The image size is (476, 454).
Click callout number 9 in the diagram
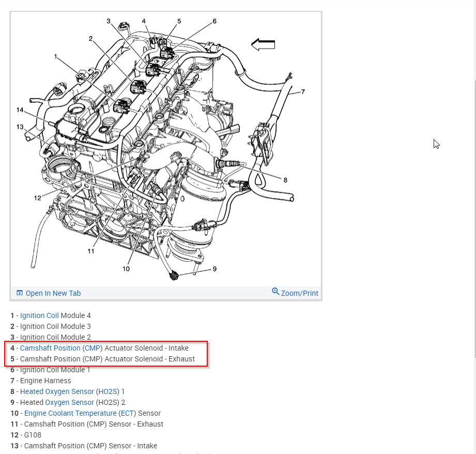click(x=214, y=269)
